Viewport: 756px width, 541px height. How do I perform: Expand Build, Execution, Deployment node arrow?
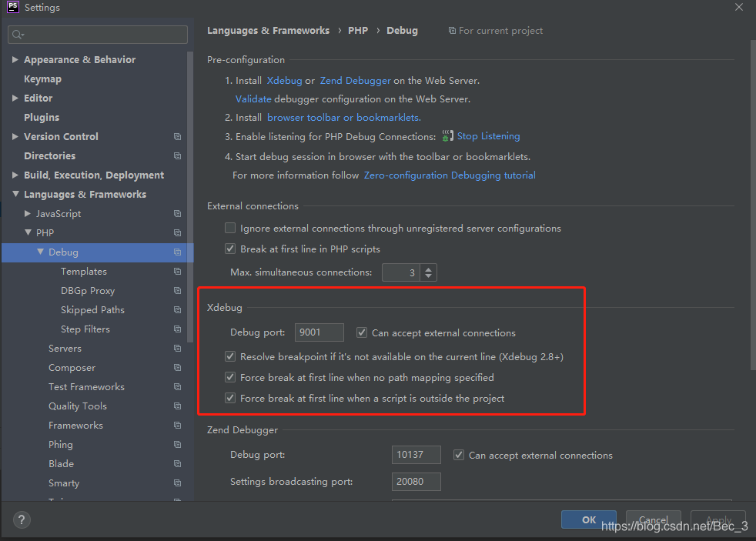(15, 175)
